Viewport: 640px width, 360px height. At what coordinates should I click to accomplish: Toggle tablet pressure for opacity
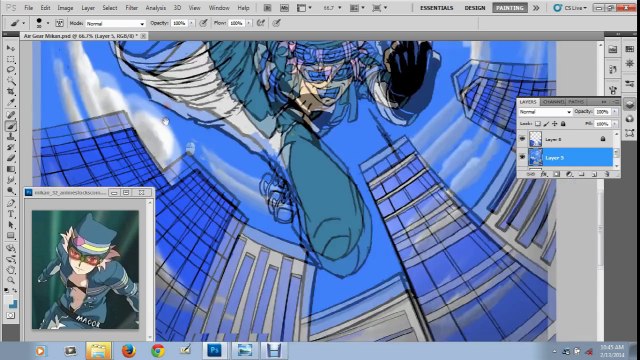[203, 23]
